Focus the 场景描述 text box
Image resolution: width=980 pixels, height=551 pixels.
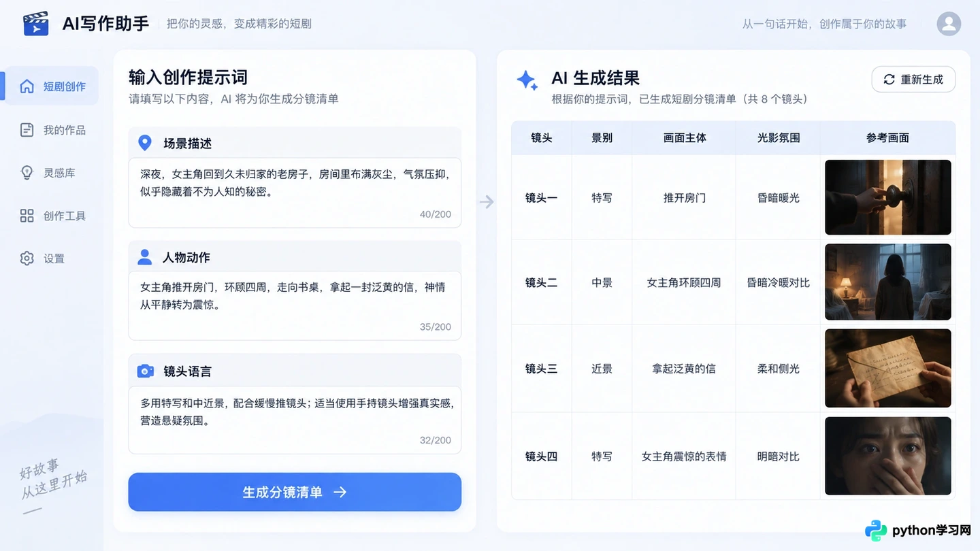(x=295, y=193)
